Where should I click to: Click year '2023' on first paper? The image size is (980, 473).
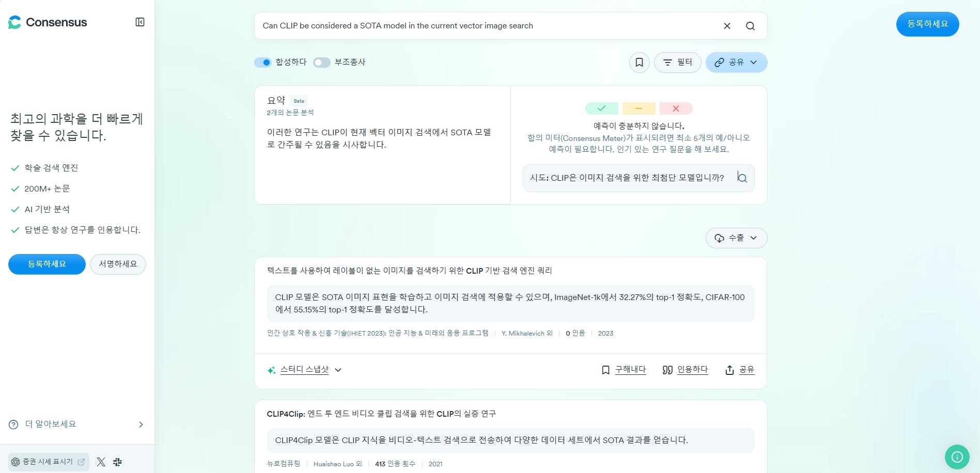pyautogui.click(x=605, y=334)
